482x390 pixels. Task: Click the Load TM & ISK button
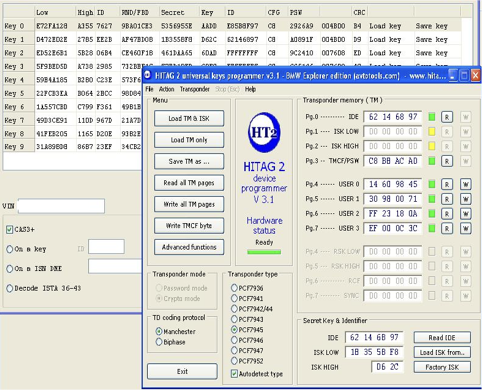coord(189,118)
